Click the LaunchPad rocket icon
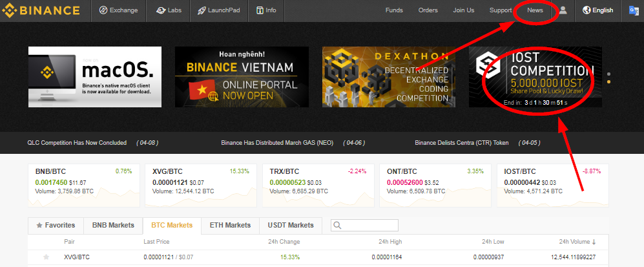Screen dimensions: 644x267 202,10
